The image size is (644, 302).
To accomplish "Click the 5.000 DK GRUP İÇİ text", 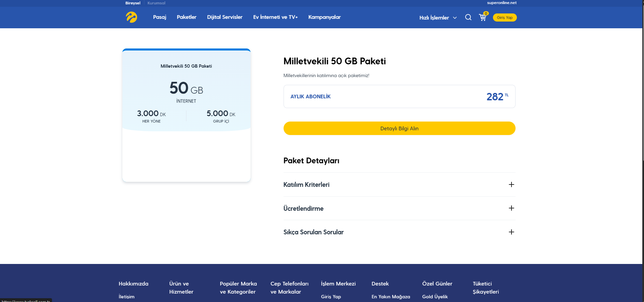I will (221, 116).
